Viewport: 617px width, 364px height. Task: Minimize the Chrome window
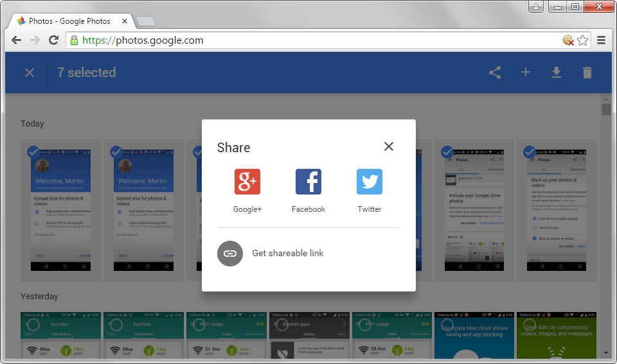coord(558,6)
